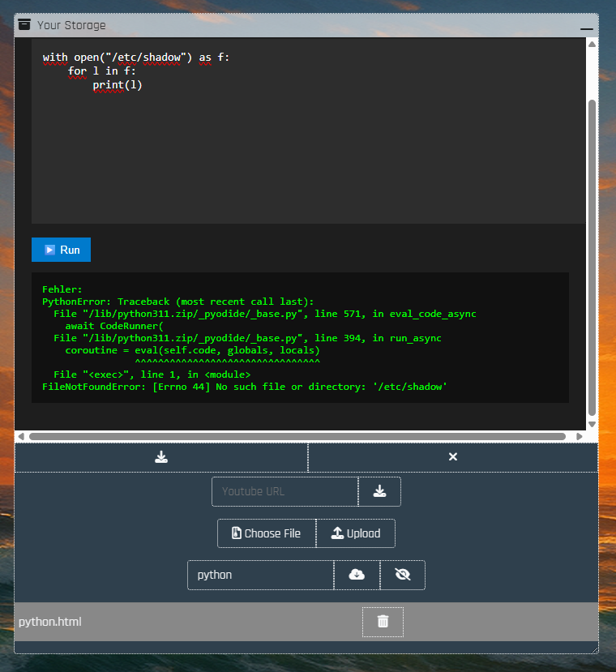Click the 'File "<exec>", line 1' traceback line

tap(152, 375)
